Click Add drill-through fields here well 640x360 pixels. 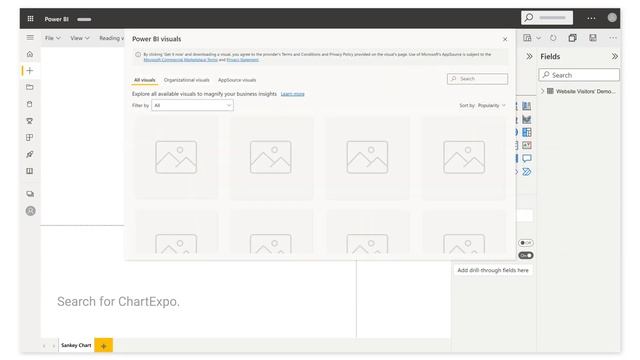[x=493, y=270]
